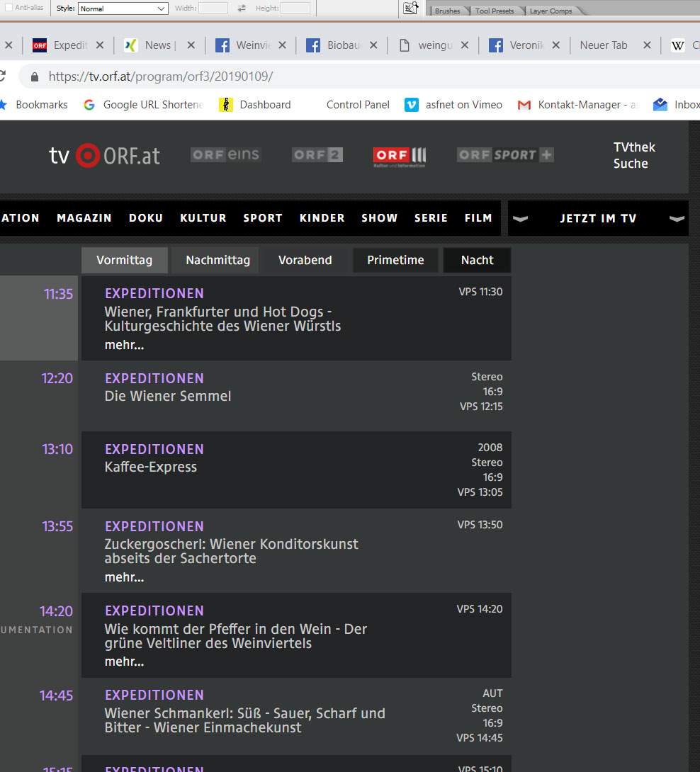
Task: Open the FILM genre menu item
Action: point(478,218)
